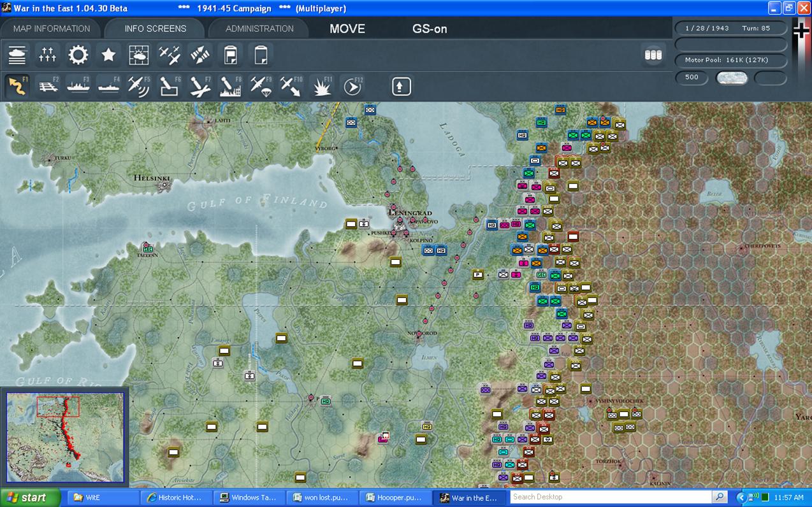The width and height of the screenshot is (812, 507).
Task: Select the F10 air transfer icon
Action: click(291, 86)
